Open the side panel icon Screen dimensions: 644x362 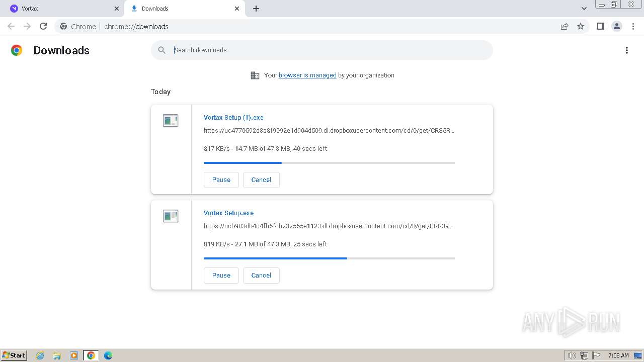[600, 27]
